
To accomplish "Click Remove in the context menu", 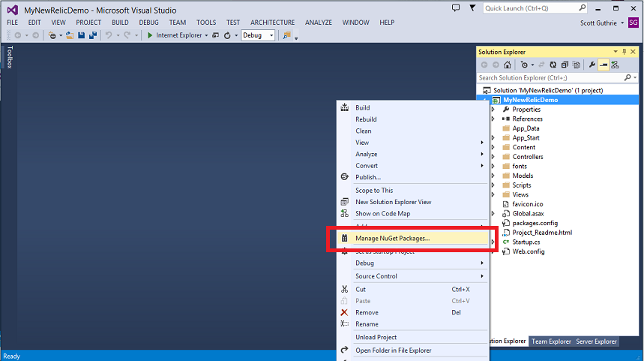I will point(413,312).
